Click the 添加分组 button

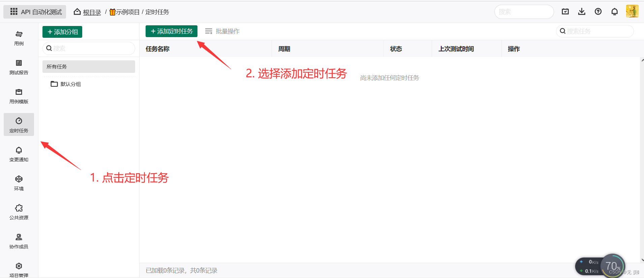tap(62, 32)
